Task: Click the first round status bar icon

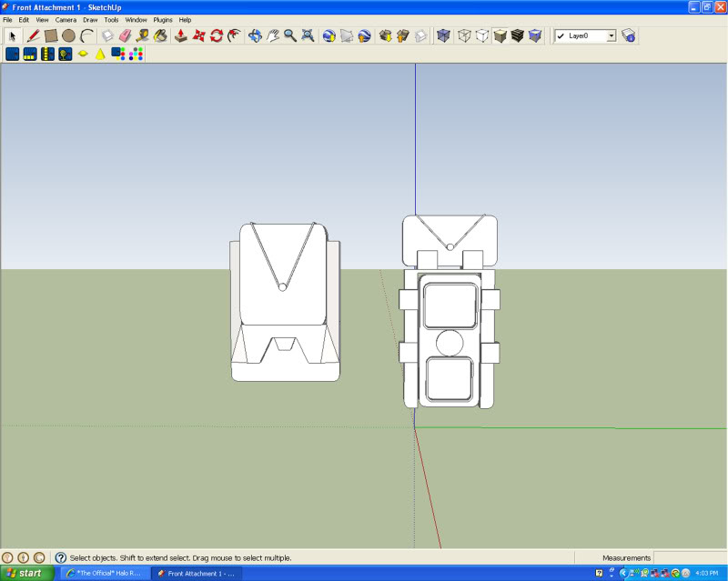Action: 7,557
